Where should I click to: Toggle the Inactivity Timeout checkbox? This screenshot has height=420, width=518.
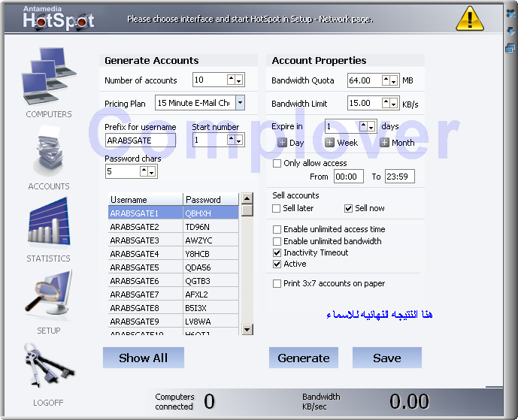click(x=277, y=252)
